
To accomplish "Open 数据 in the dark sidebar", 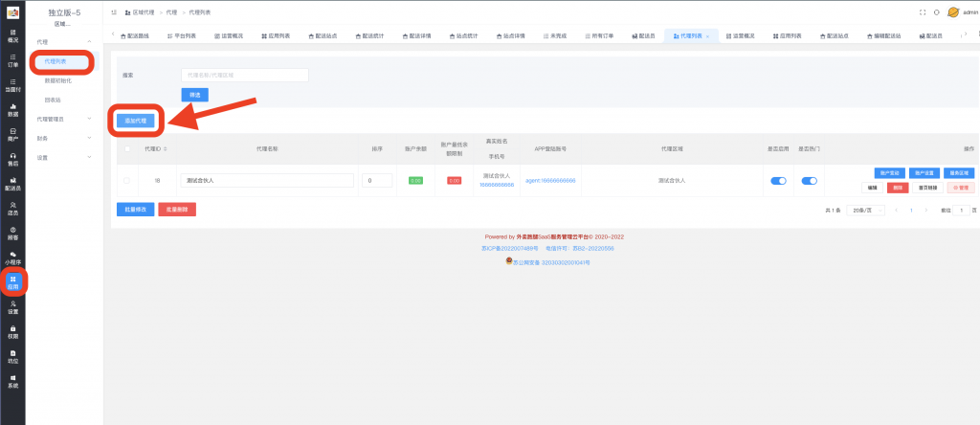I will tap(12, 110).
